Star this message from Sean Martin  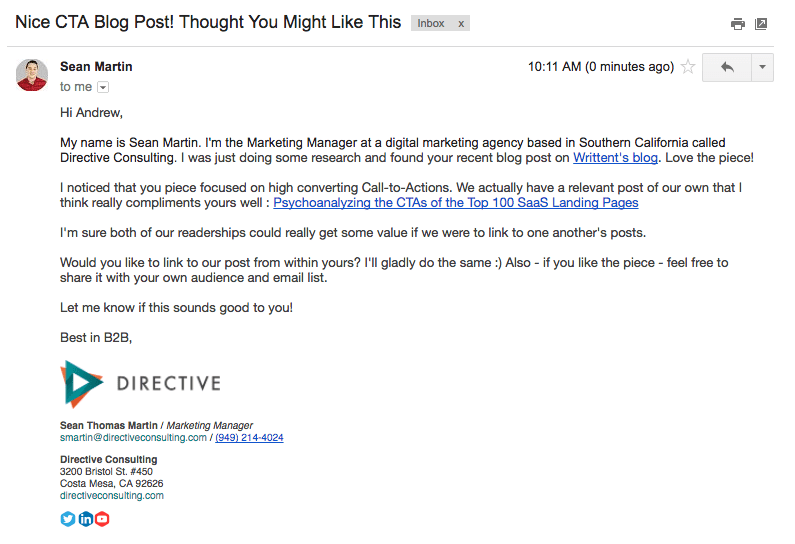point(688,66)
